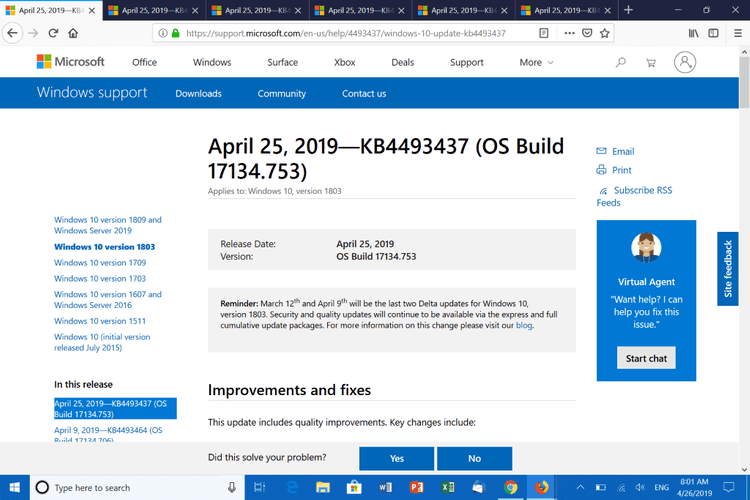Open the Office menu item

click(x=144, y=62)
